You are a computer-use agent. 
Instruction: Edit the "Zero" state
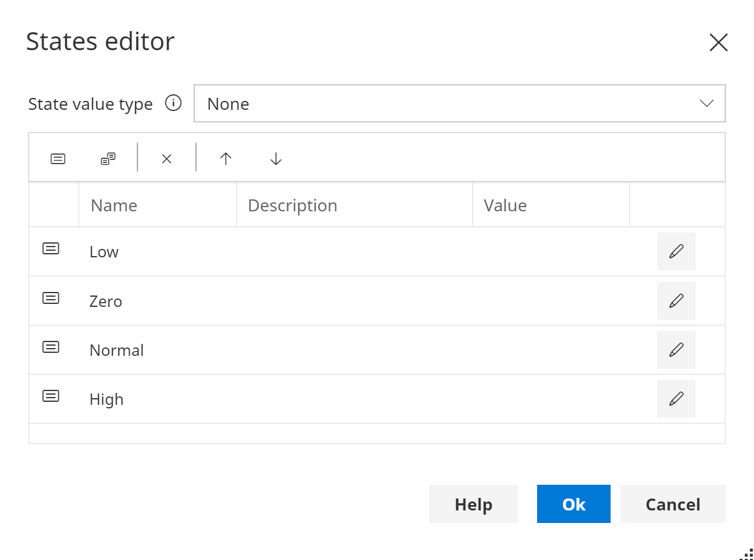tap(676, 301)
